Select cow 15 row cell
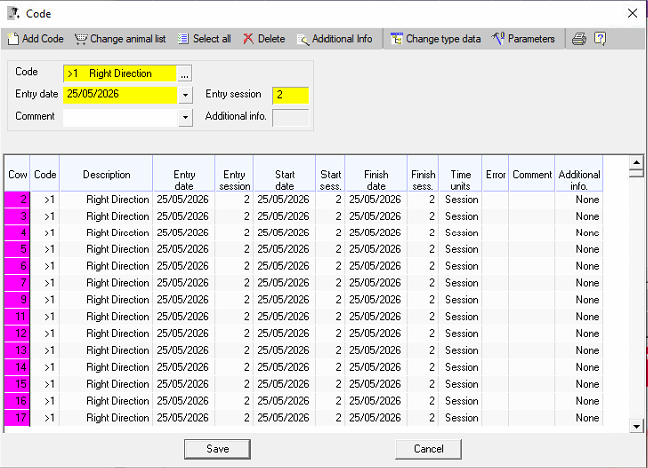This screenshot has height=468, width=648. 17,384
